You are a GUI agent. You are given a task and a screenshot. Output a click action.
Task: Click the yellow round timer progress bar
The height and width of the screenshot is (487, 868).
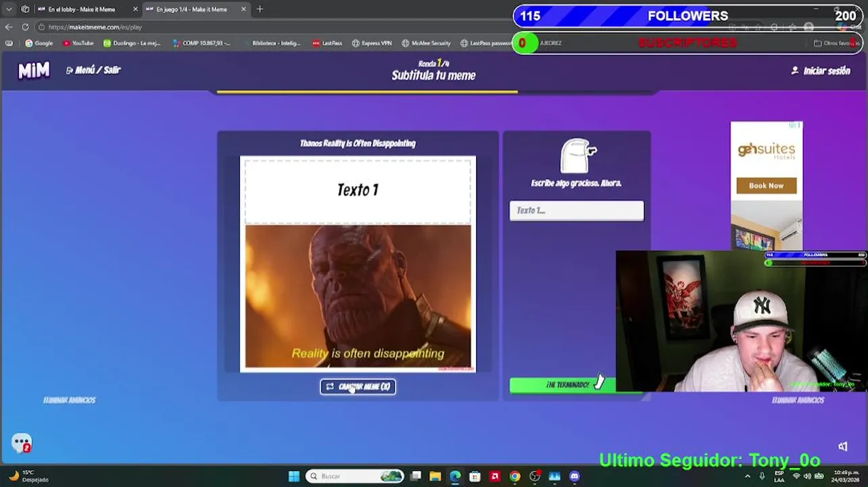[x=368, y=92]
